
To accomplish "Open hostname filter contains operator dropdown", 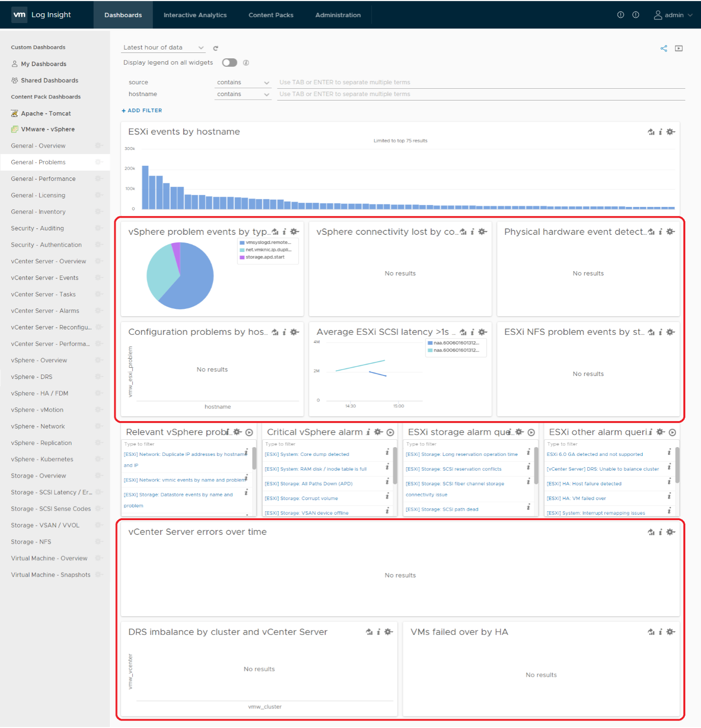I will (x=243, y=94).
